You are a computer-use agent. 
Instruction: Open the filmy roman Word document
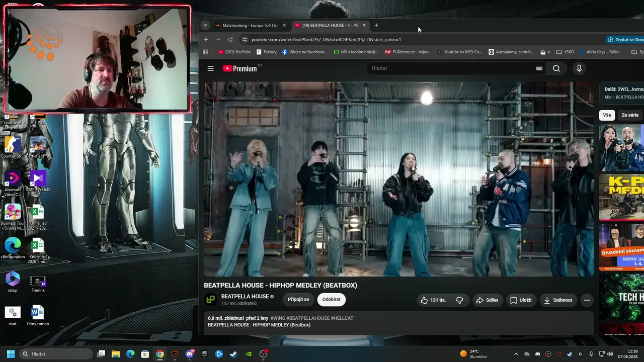pos(38,315)
